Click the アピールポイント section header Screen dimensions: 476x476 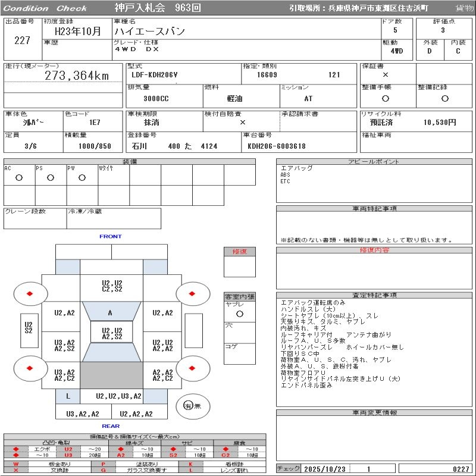(375, 162)
